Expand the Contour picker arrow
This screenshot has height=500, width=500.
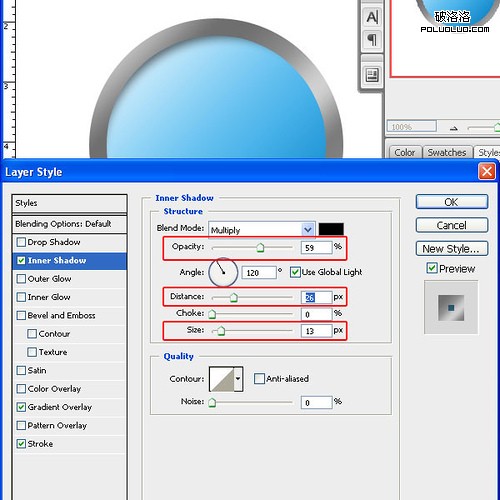[x=238, y=379]
